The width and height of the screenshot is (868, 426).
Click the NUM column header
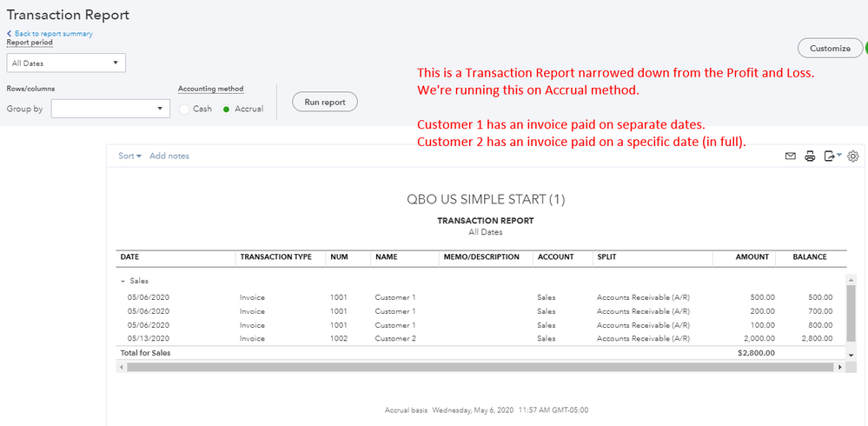point(339,257)
